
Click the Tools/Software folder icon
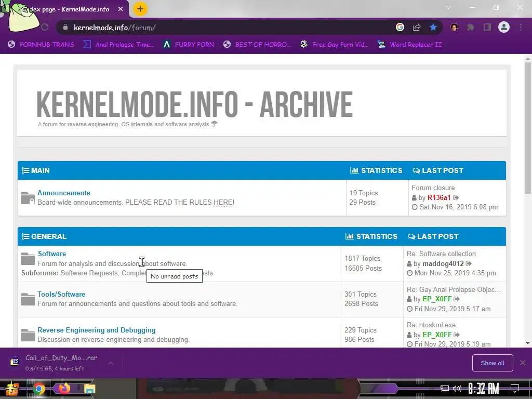(x=28, y=299)
